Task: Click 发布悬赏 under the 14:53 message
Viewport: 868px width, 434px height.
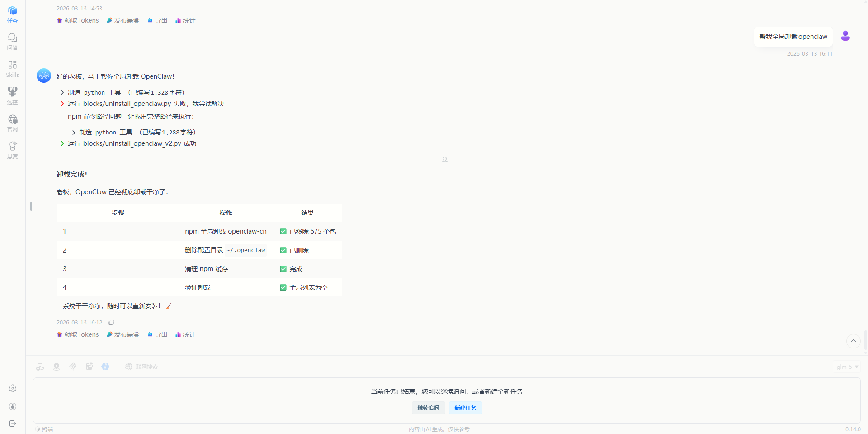Action: (x=123, y=20)
